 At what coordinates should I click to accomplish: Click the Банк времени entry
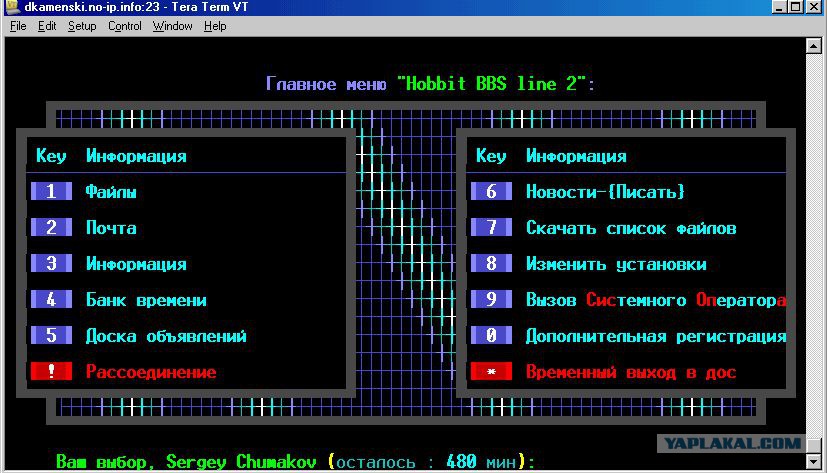[x=146, y=300]
